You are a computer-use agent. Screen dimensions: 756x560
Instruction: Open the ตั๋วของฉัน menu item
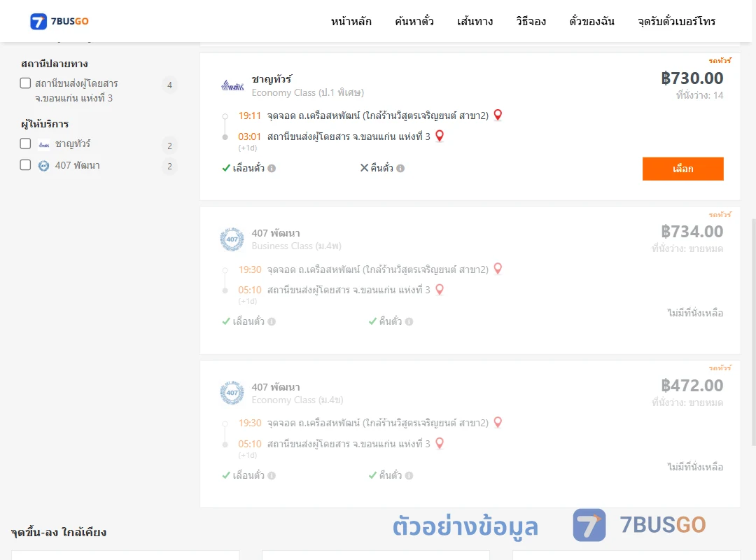pos(591,21)
